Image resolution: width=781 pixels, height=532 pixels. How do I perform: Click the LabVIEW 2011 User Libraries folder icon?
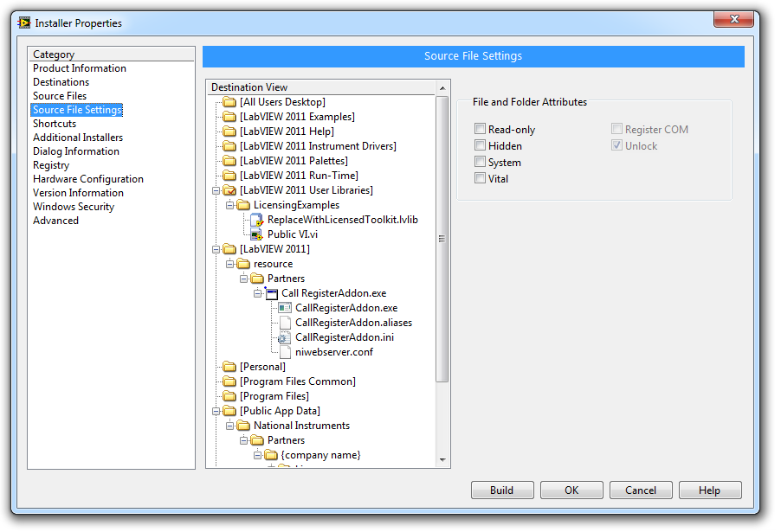tap(229, 190)
